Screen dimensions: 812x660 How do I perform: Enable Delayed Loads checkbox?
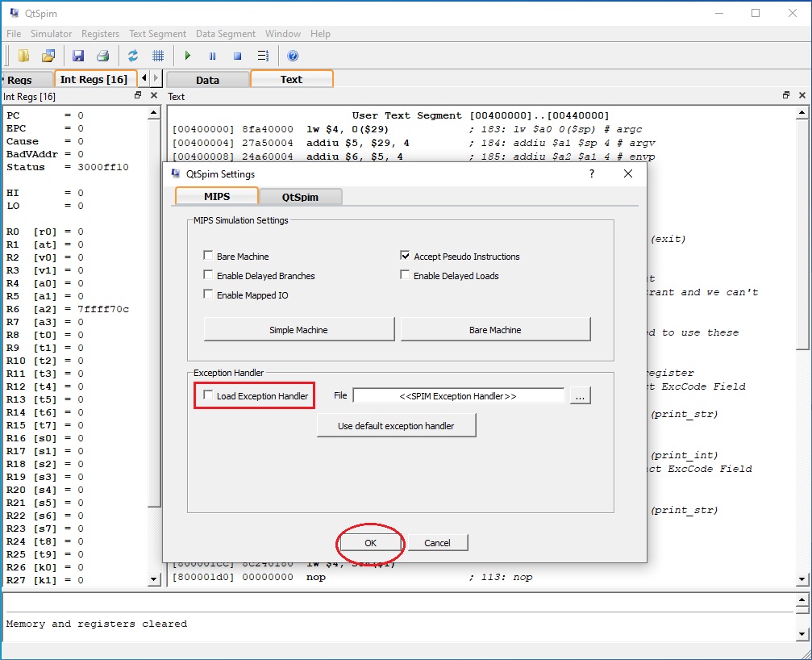[x=405, y=275]
